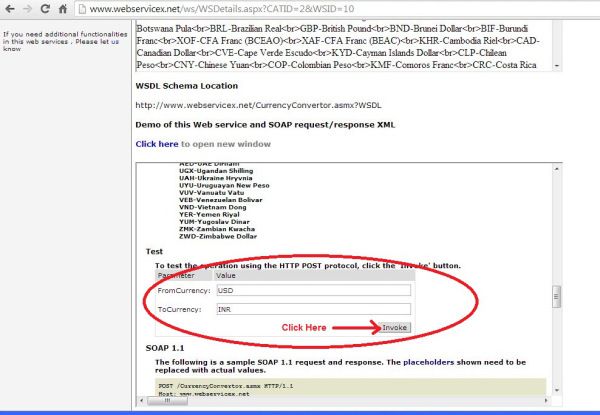600x415 pixels.
Task: Click the WSDL URL text for CurrencyConvertor.asmx
Action: 258,105
